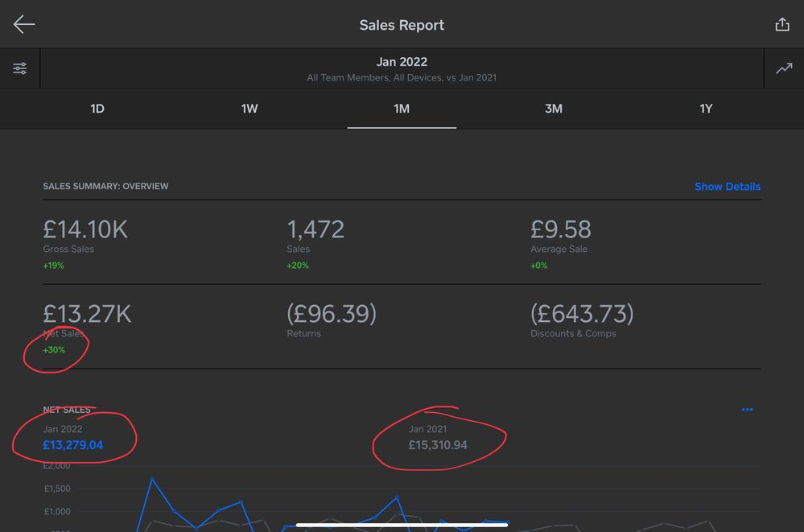Tap the £9.58 Average Sale figure
Image resolution: width=804 pixels, height=532 pixels.
click(x=561, y=230)
